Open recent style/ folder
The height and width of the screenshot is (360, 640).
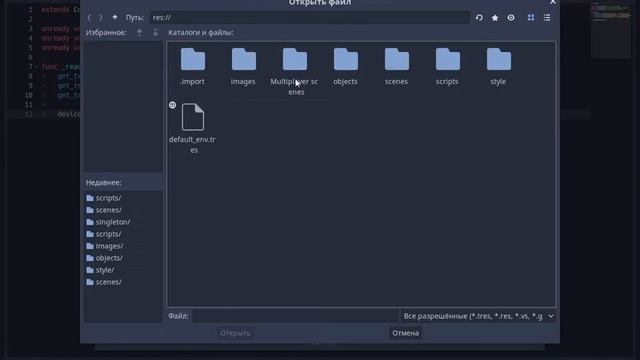click(x=100, y=270)
